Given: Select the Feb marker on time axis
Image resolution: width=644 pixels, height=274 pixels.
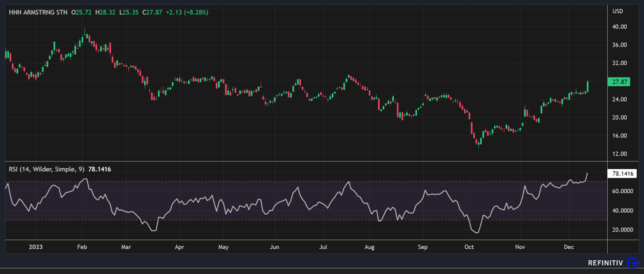Looking at the screenshot, I should 82,247.
